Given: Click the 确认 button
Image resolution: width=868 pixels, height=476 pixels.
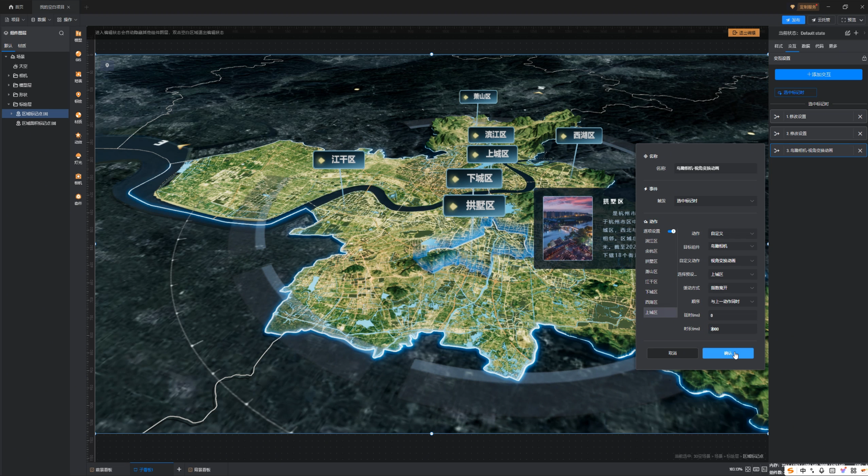Looking at the screenshot, I should pyautogui.click(x=728, y=353).
